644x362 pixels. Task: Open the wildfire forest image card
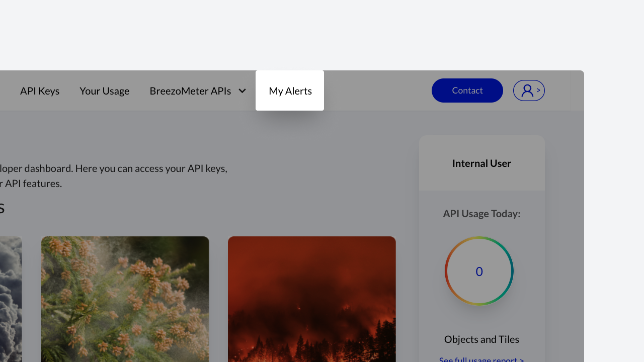311,299
